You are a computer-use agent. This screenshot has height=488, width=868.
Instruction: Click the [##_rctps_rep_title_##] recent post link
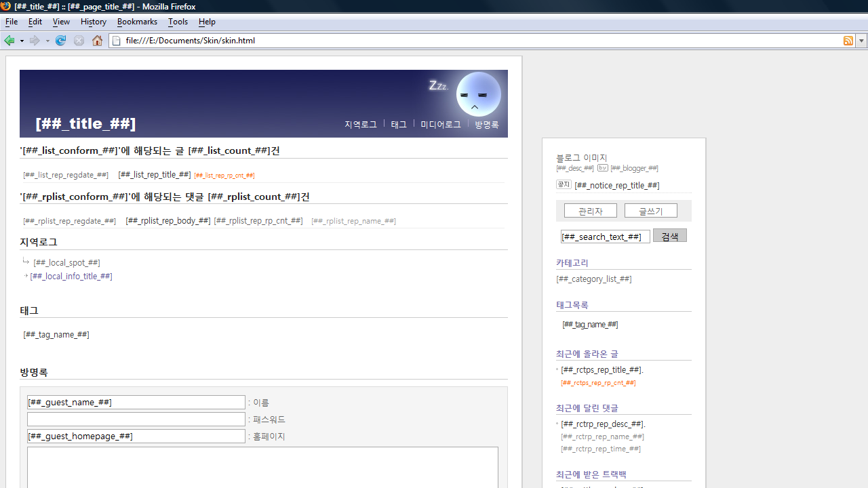pos(601,369)
